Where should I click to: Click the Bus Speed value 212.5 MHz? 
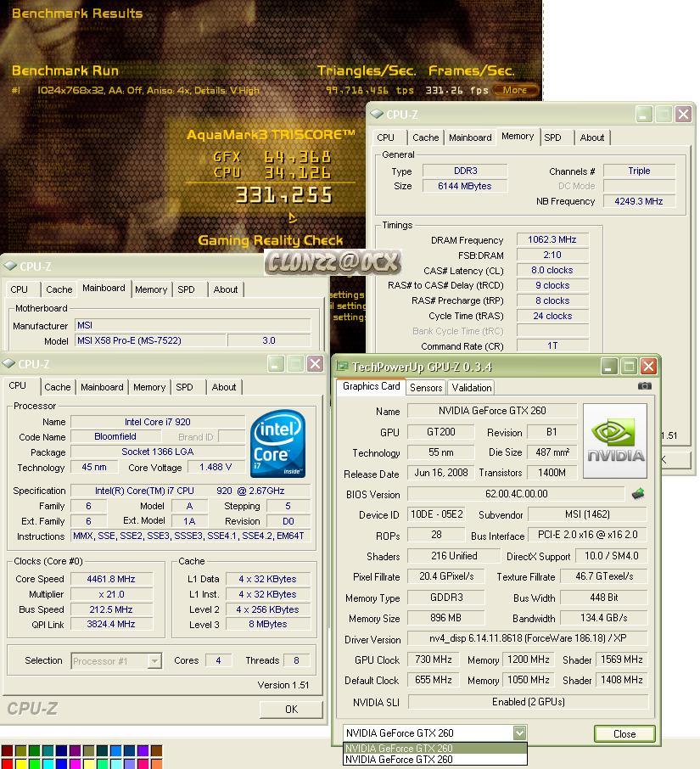(111, 609)
